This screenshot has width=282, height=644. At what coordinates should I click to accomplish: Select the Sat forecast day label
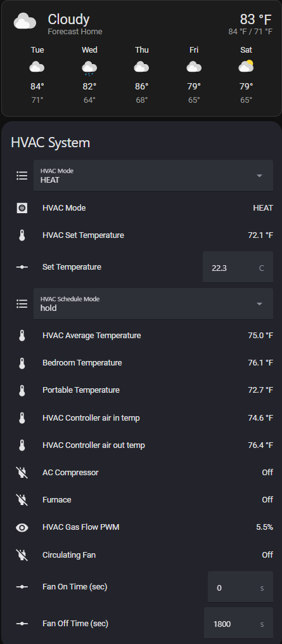click(x=246, y=50)
